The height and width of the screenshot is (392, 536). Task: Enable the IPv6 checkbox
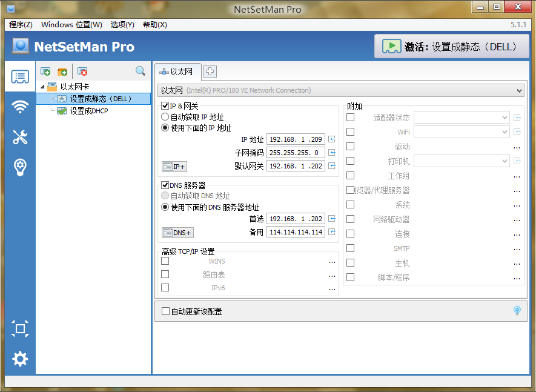coord(165,287)
